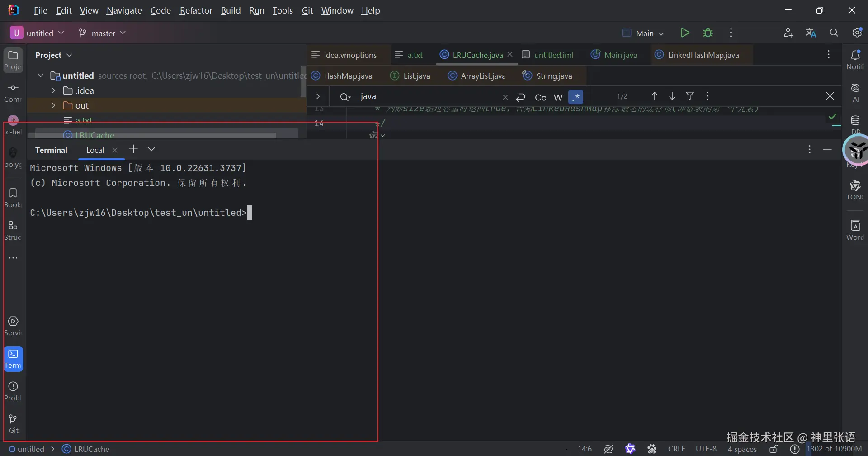
Task: Toggle file read-only lock in status bar
Action: coord(774,449)
